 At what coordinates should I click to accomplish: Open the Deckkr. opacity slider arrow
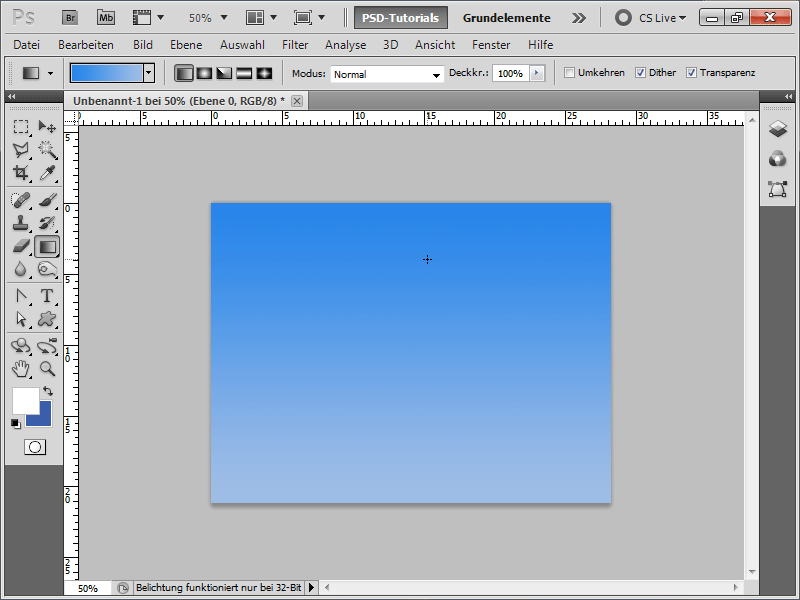coord(537,73)
